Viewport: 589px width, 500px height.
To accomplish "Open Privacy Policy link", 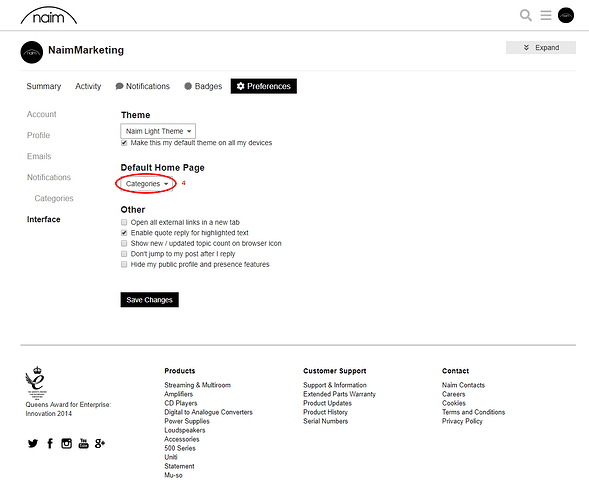I will click(462, 421).
